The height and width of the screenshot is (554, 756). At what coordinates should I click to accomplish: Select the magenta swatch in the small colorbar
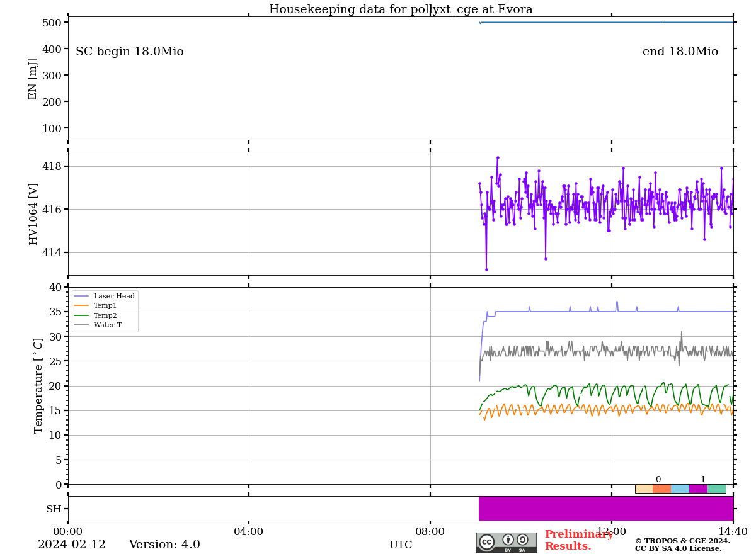(698, 489)
